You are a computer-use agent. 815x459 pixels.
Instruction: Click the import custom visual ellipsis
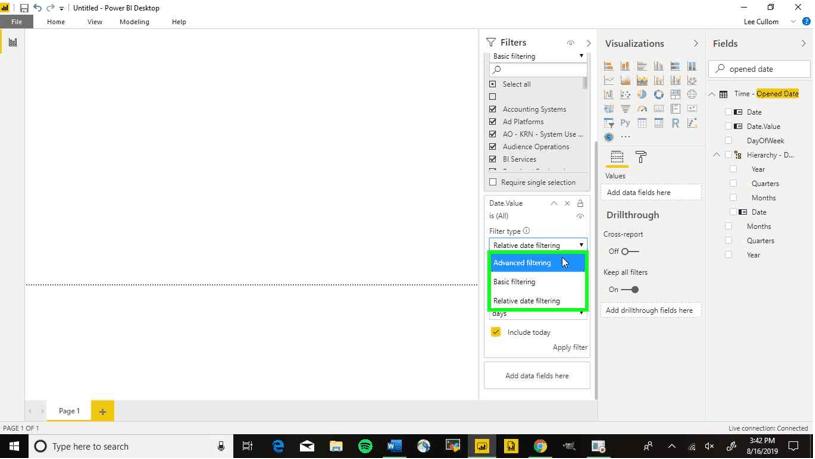625,137
